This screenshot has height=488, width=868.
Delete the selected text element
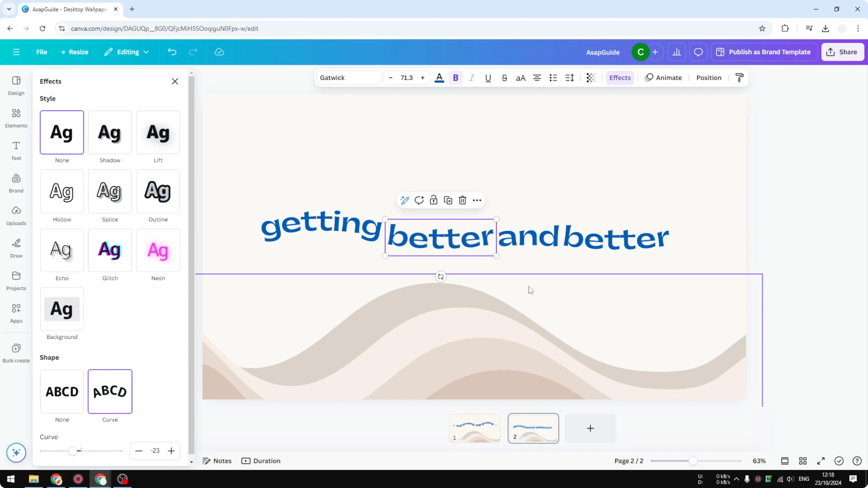[x=462, y=200]
